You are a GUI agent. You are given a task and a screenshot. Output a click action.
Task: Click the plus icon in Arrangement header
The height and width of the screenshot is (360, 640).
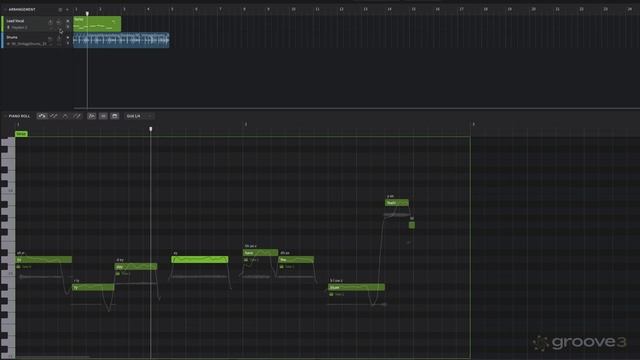coord(67,9)
